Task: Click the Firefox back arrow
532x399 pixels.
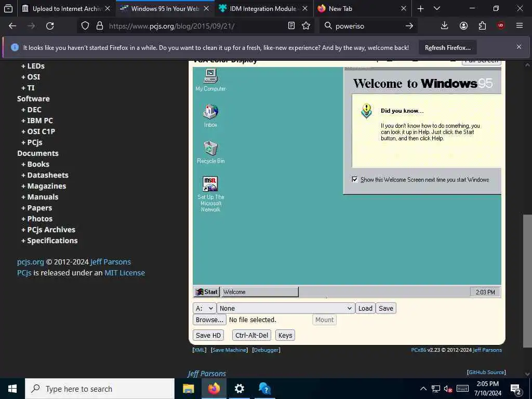Action: click(12, 26)
